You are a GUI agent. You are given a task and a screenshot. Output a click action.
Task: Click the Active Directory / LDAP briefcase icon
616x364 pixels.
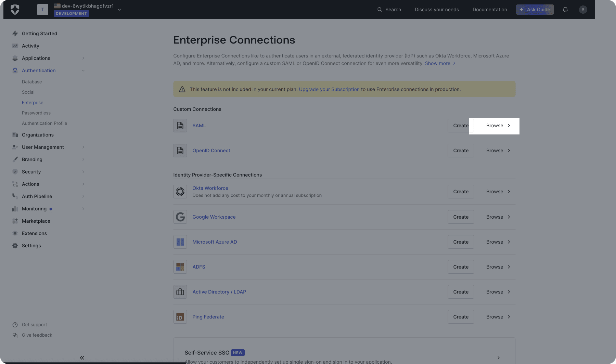(180, 292)
